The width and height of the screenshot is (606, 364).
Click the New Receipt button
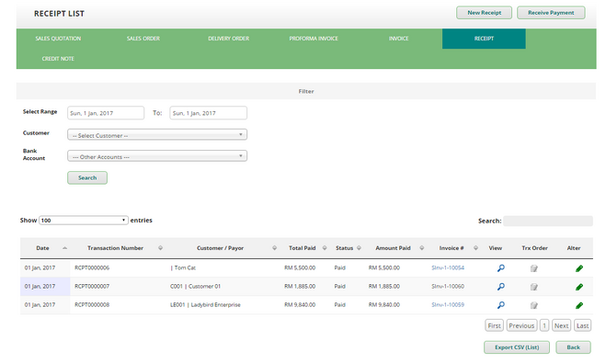[x=485, y=12]
